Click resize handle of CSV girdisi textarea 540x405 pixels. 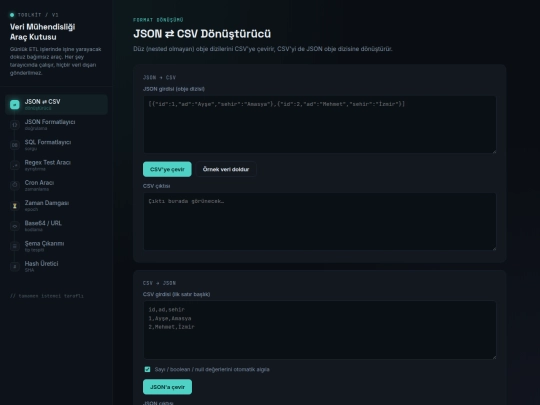click(x=494, y=357)
